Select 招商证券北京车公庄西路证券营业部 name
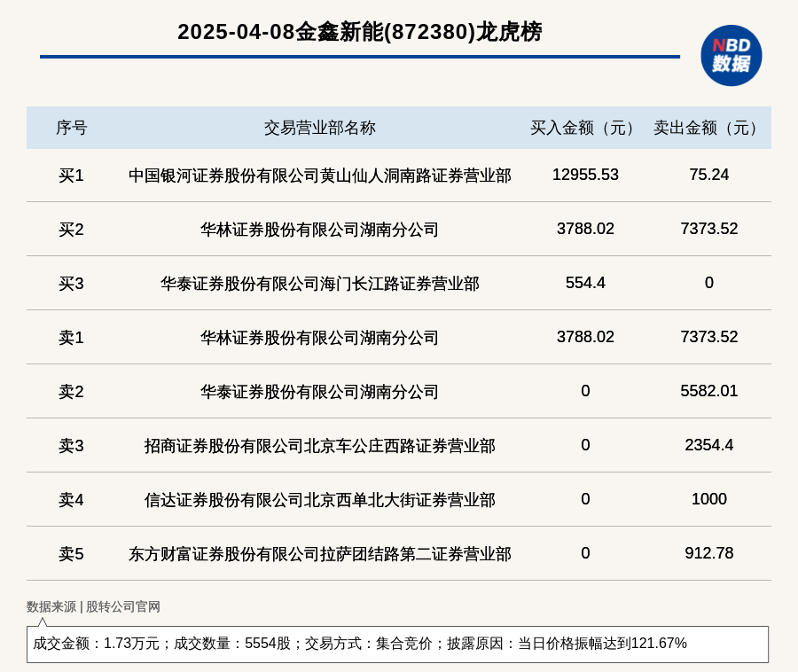This screenshot has width=798, height=672. coord(319,446)
